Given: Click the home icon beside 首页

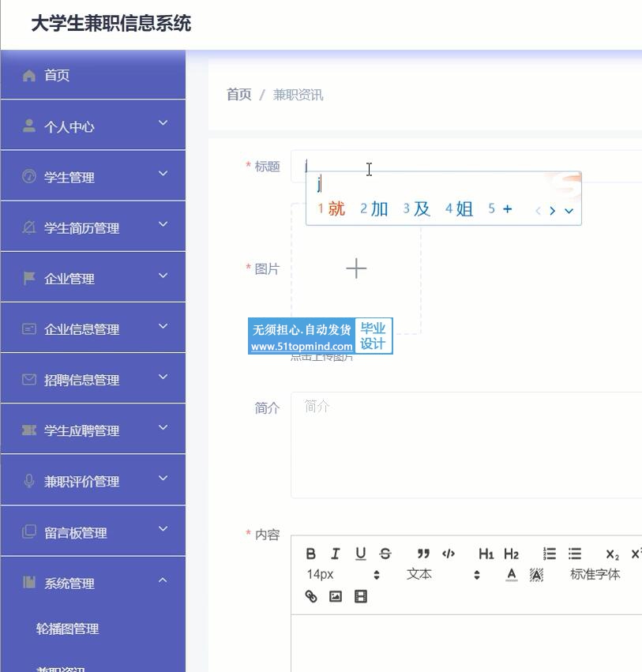Looking at the screenshot, I should click(28, 76).
